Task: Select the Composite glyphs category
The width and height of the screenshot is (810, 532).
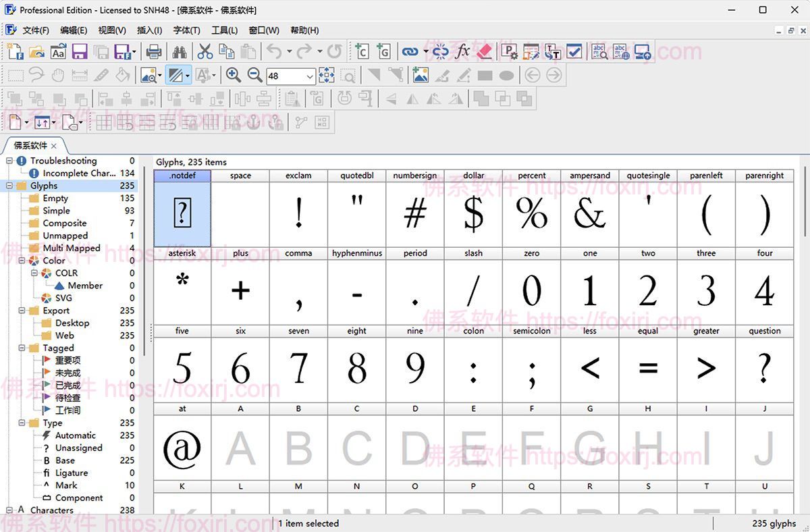Action: point(65,223)
